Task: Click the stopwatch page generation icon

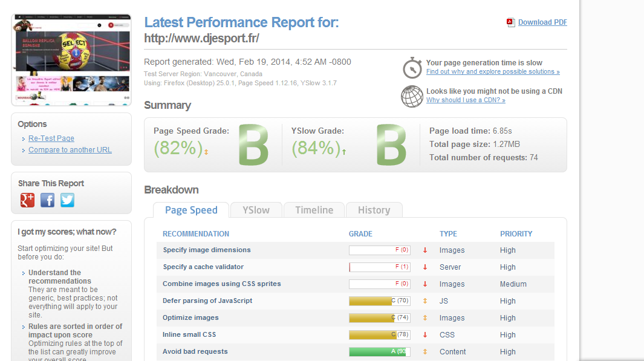Action: point(412,68)
